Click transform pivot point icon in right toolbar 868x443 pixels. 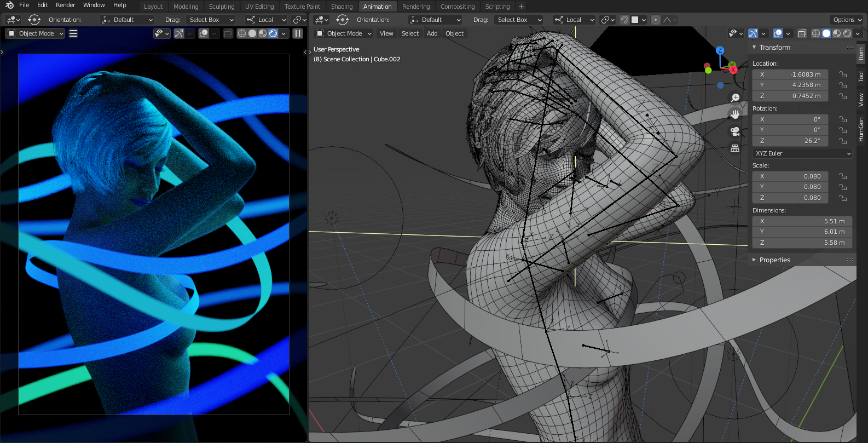pyautogui.click(x=607, y=20)
